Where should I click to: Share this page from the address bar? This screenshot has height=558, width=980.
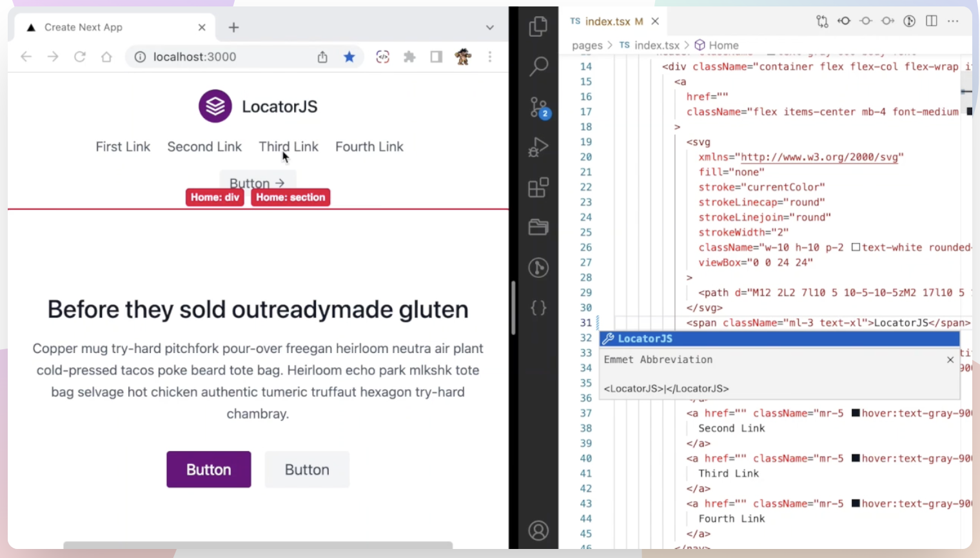pyautogui.click(x=322, y=57)
